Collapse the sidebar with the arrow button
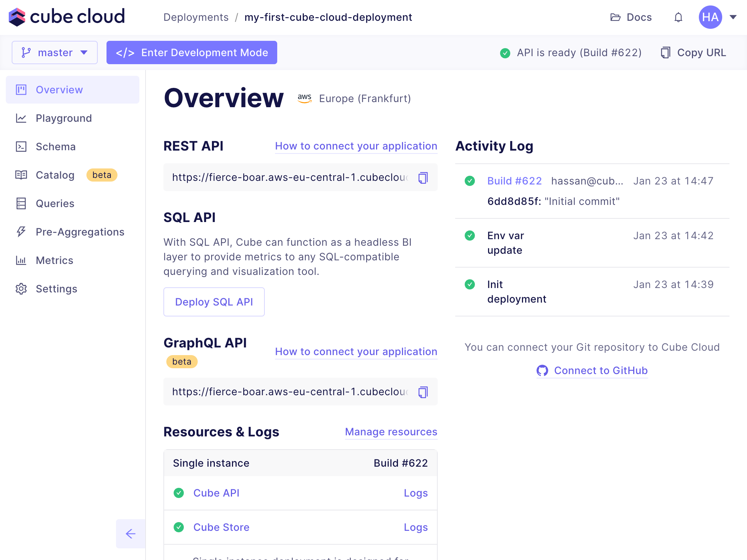 (131, 534)
